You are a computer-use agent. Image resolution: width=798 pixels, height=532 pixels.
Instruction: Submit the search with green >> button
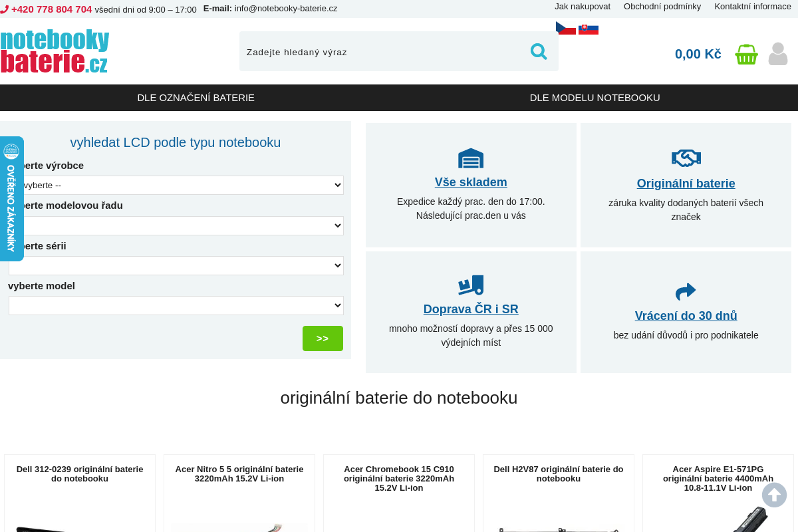click(x=323, y=338)
